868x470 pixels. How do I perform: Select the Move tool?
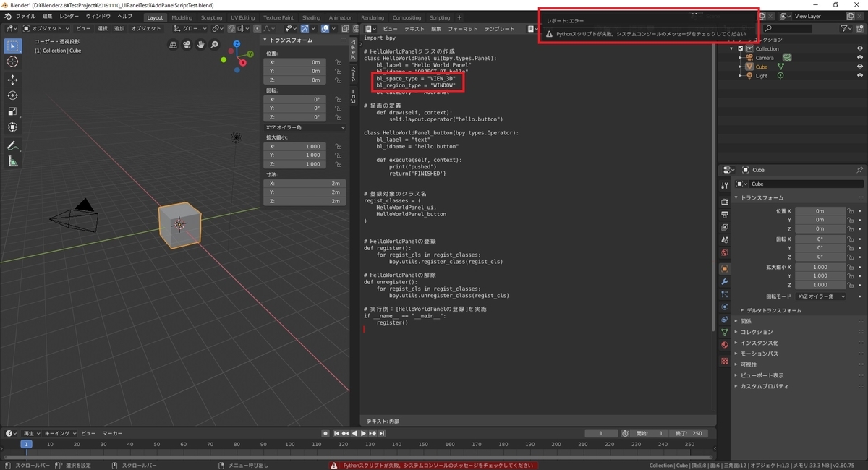(12, 80)
